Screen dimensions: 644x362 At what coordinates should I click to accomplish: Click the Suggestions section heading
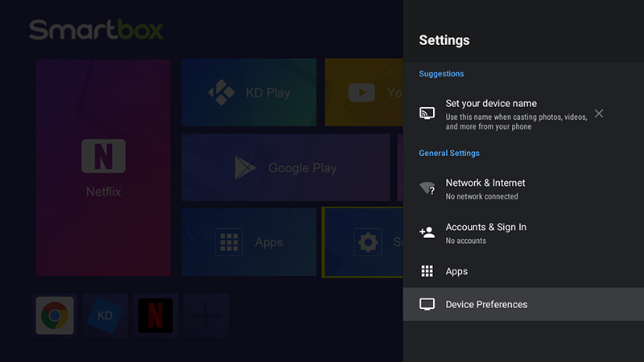(x=441, y=74)
